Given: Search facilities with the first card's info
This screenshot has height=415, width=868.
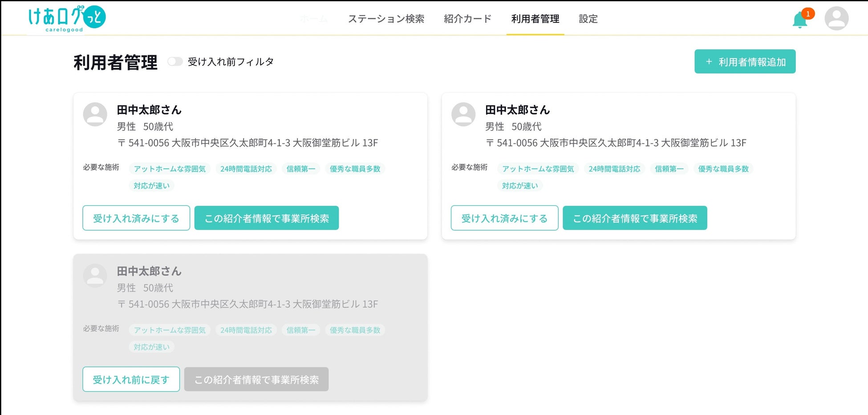Looking at the screenshot, I should 266,218.
